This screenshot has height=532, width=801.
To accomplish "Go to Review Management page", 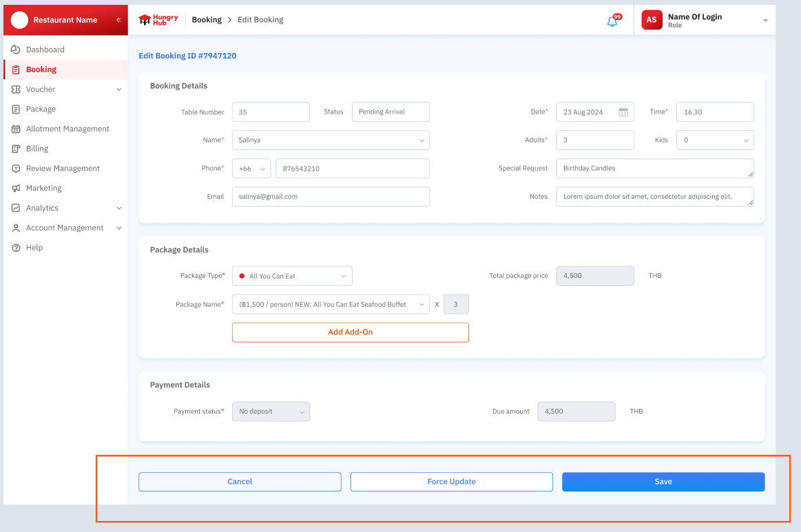I will point(63,169).
